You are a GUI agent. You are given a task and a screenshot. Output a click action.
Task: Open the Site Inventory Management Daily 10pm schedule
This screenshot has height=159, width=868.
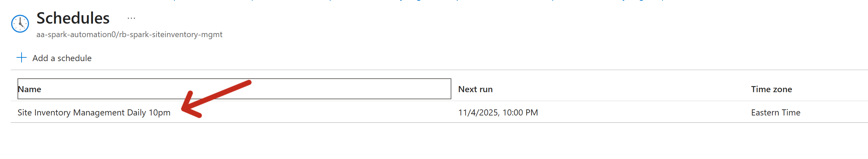pos(94,112)
